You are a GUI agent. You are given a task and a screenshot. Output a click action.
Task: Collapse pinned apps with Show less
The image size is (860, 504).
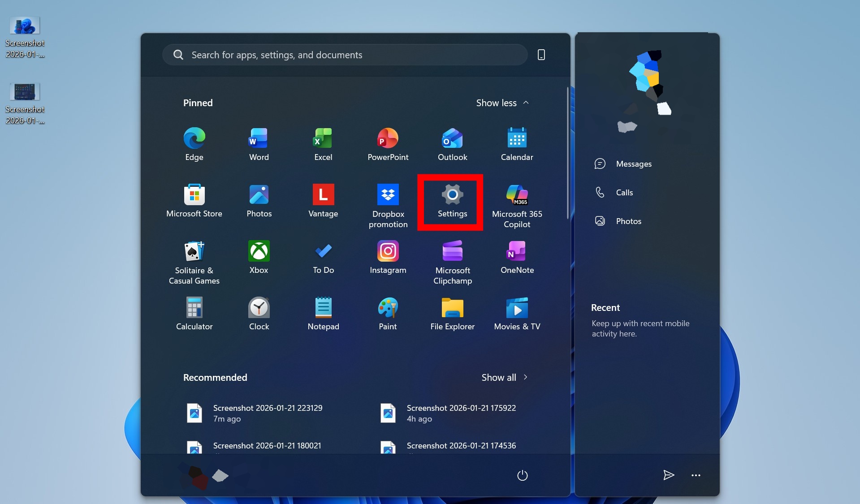(502, 103)
